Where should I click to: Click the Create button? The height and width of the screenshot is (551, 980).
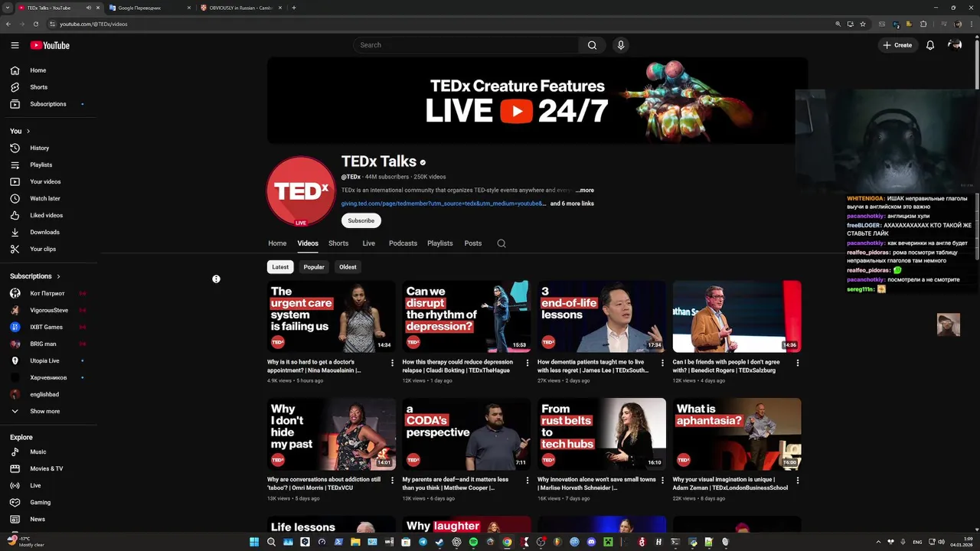click(x=897, y=45)
